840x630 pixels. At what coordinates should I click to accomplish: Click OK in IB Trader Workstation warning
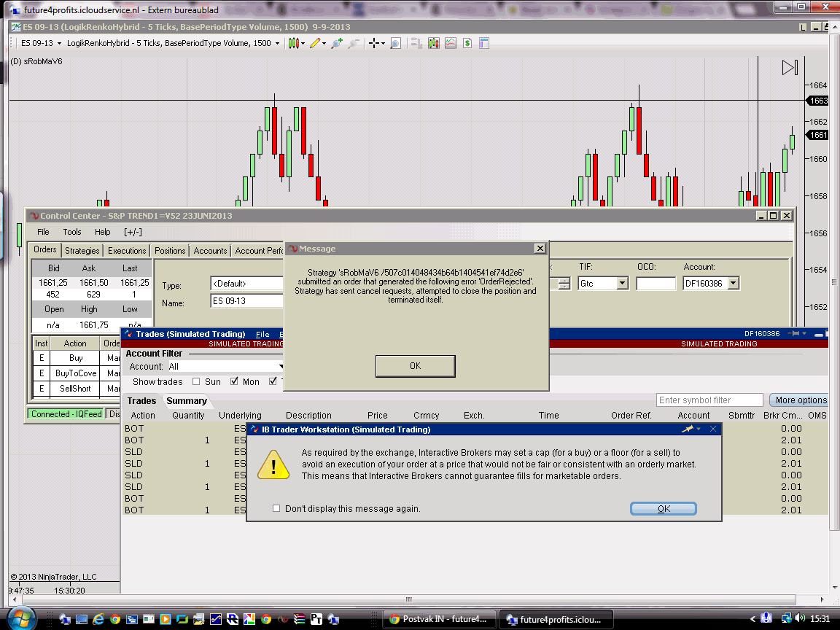663,508
